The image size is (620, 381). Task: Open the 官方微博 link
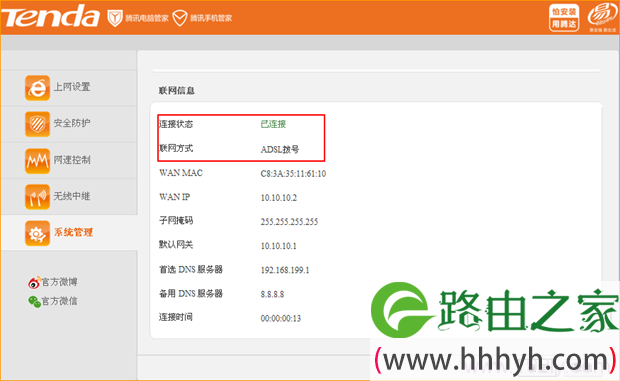click(x=60, y=282)
